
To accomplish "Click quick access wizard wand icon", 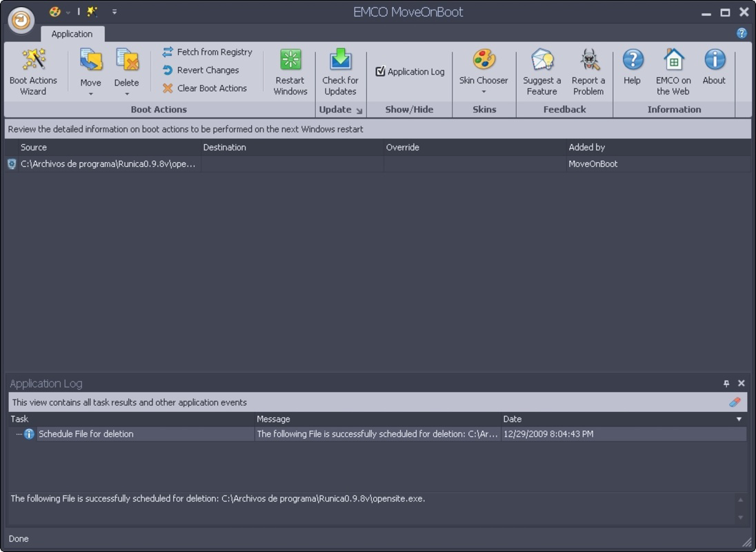I will pyautogui.click(x=92, y=12).
